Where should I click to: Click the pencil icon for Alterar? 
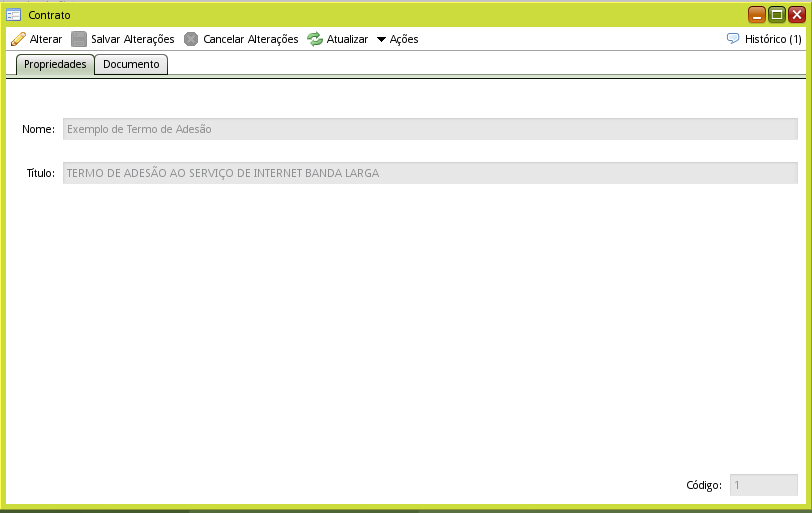coord(18,39)
